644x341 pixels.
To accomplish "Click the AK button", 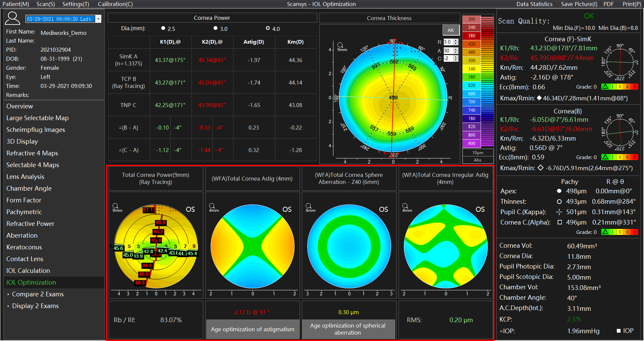I will pyautogui.click(x=450, y=30).
